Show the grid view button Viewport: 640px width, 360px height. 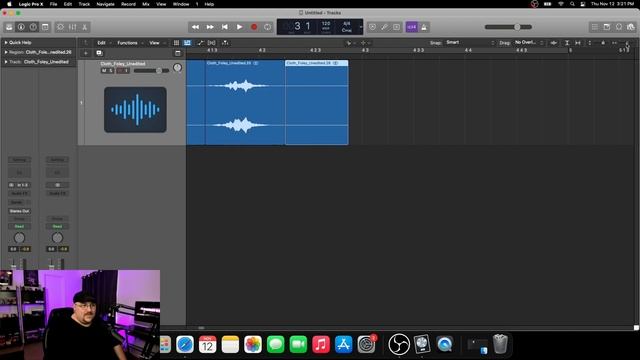[176, 43]
